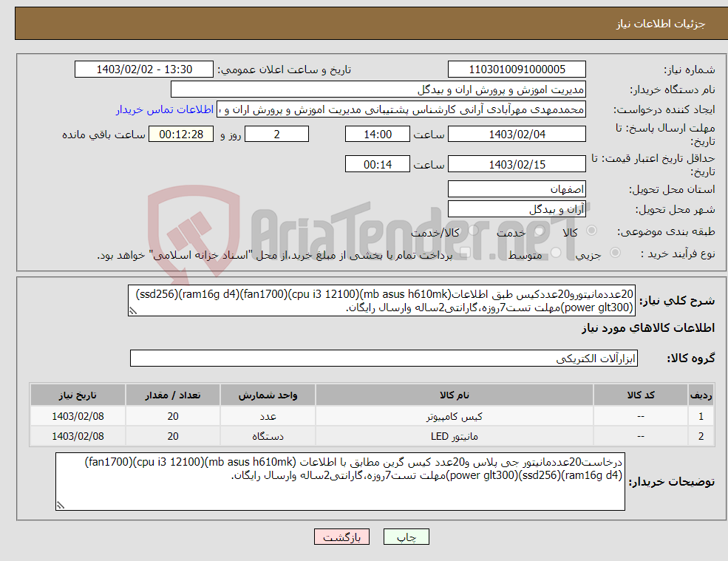Click the نام کالا column header
This screenshot has height=561, width=728.
(455, 395)
